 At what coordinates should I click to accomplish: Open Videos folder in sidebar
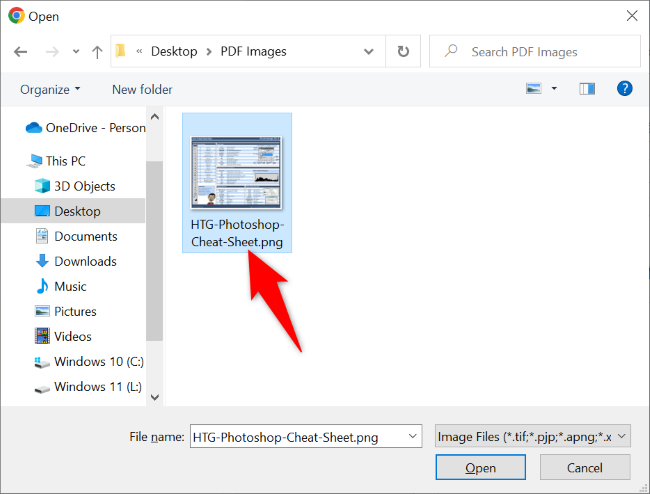[x=63, y=336]
